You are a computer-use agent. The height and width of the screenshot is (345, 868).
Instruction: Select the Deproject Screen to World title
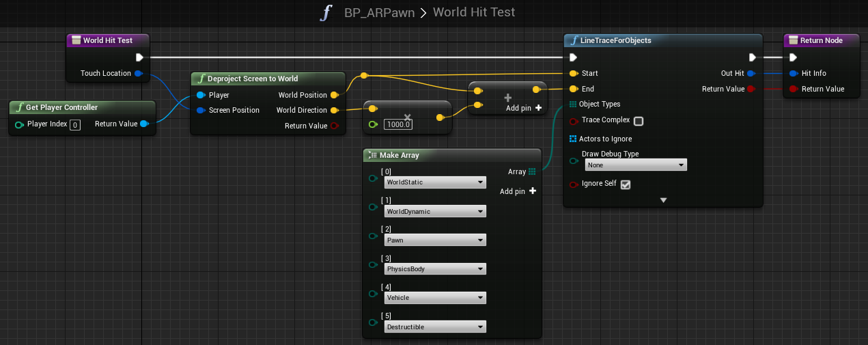tap(266, 79)
